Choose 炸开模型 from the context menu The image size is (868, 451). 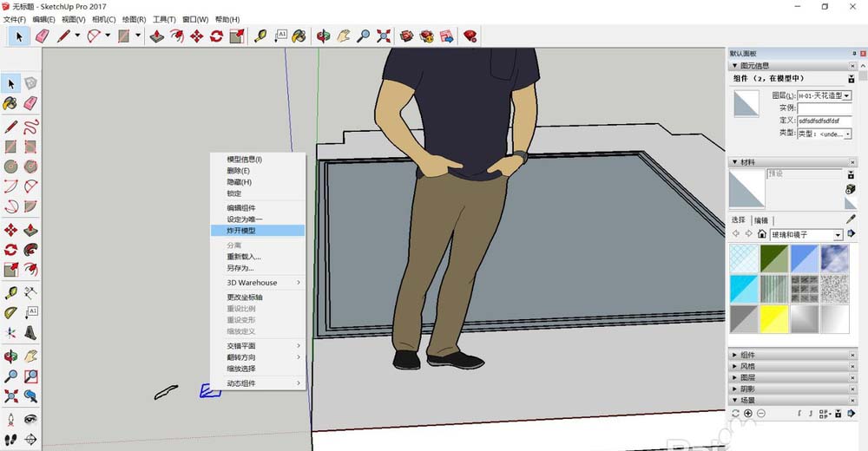point(241,231)
